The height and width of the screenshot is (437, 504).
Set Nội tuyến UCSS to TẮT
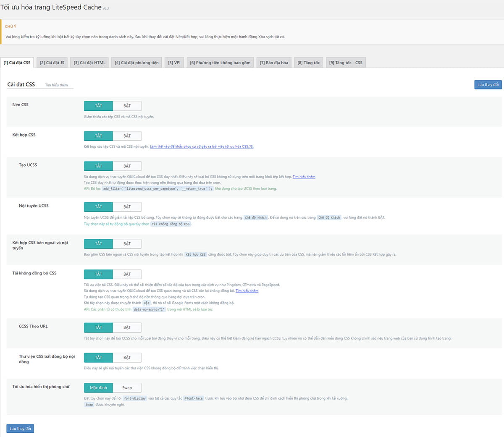[x=98, y=207]
